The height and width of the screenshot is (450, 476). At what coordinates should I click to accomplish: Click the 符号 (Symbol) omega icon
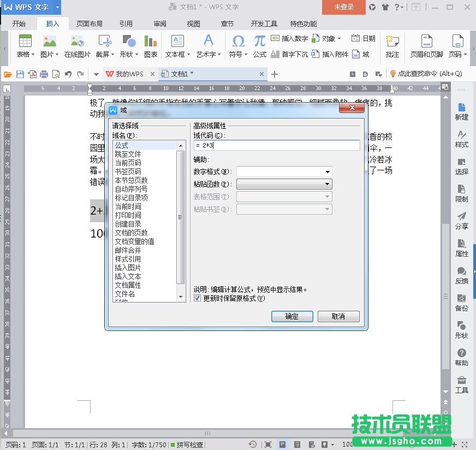coord(238,42)
